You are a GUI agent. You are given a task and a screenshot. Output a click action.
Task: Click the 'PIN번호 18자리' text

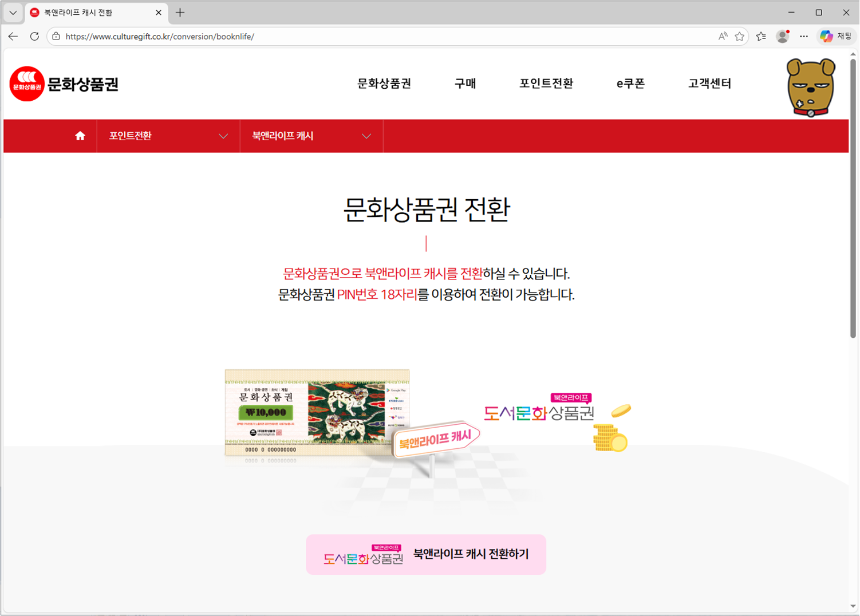click(377, 295)
